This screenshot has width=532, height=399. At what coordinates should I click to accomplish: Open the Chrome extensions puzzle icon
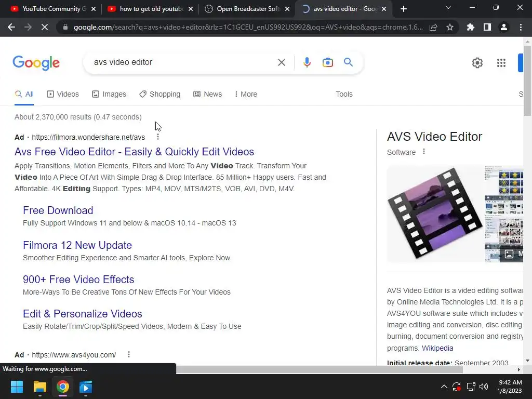point(471,27)
